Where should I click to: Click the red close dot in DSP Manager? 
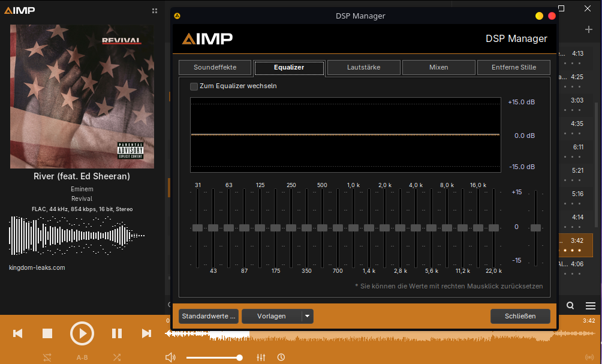point(552,16)
